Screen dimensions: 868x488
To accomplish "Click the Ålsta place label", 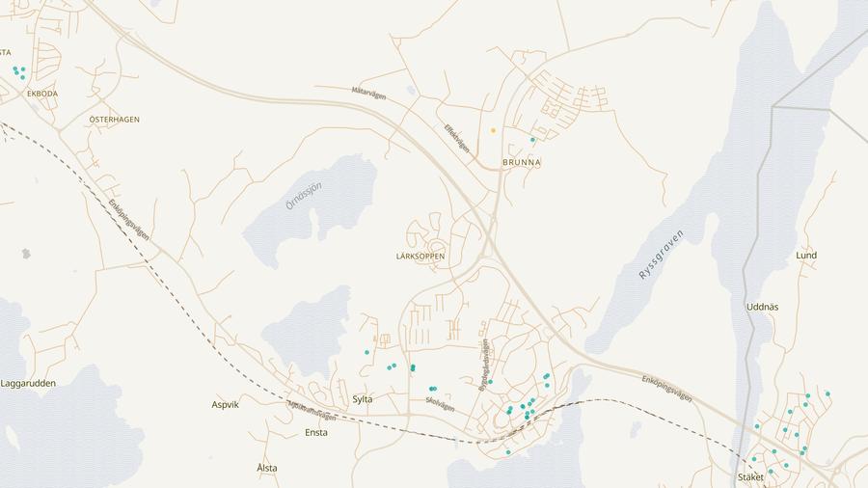I will (267, 468).
